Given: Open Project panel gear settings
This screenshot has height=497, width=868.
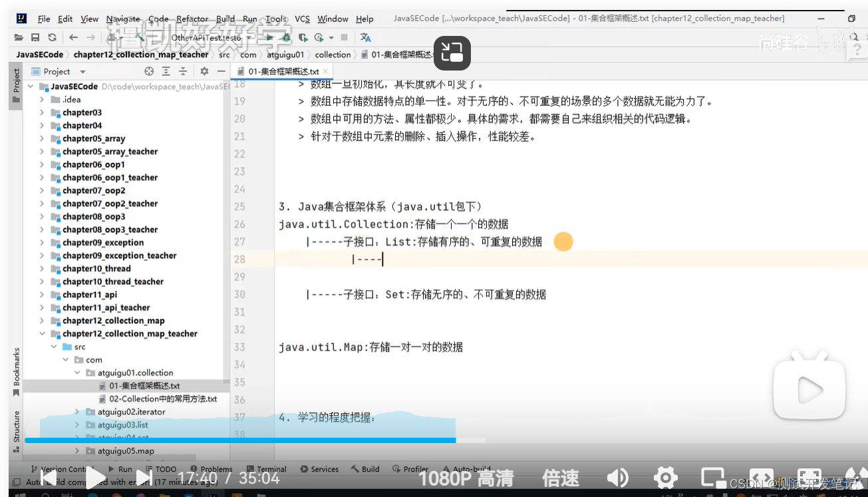Looking at the screenshot, I should click(x=204, y=71).
